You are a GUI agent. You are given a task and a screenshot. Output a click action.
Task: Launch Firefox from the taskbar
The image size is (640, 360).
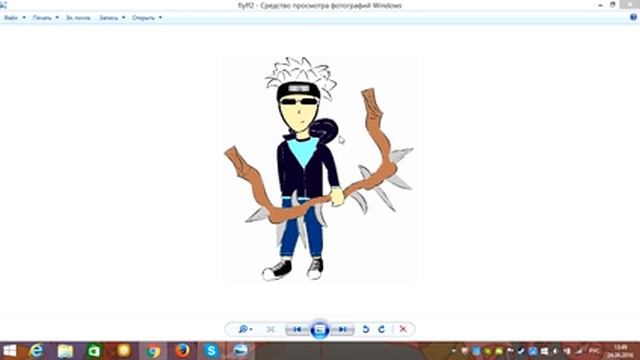(x=182, y=351)
